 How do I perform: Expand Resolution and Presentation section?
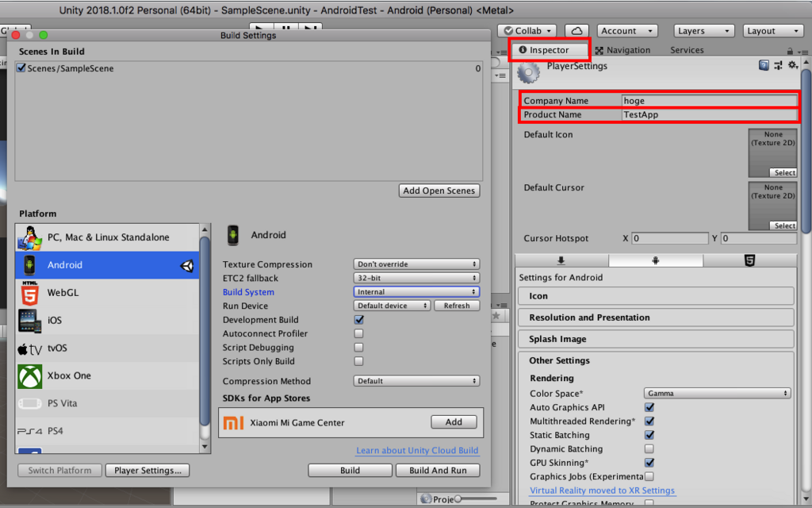click(x=656, y=317)
